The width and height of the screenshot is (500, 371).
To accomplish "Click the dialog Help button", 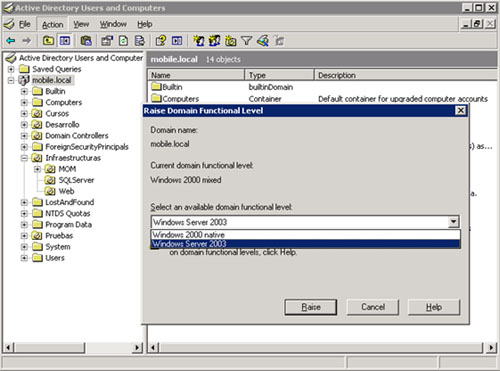I will [434, 307].
